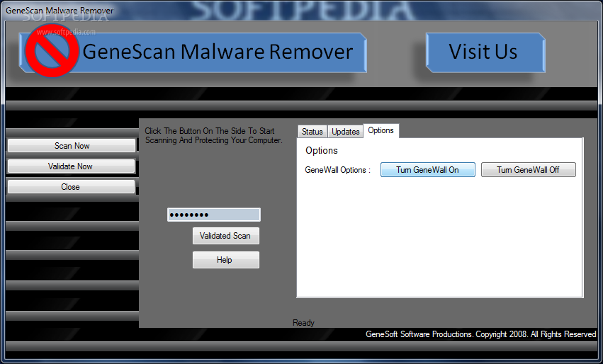Switch to the Updates tab
603x364 pixels.
(x=345, y=132)
